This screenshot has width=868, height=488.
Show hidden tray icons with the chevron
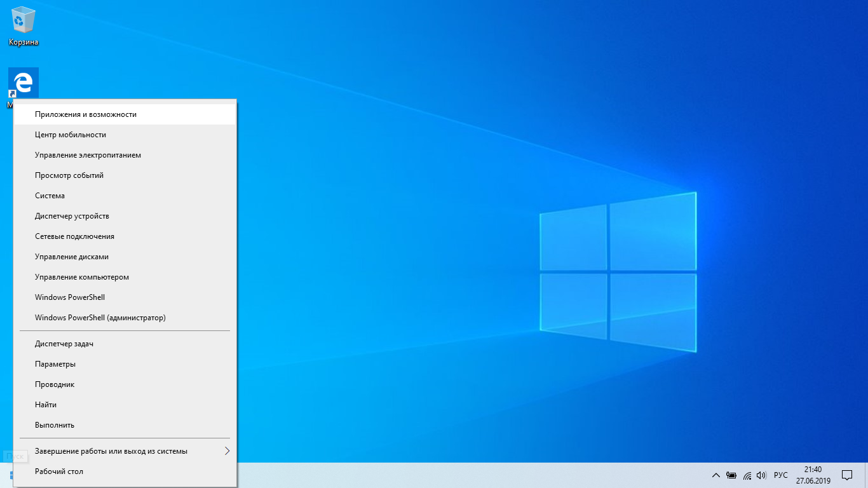click(716, 475)
